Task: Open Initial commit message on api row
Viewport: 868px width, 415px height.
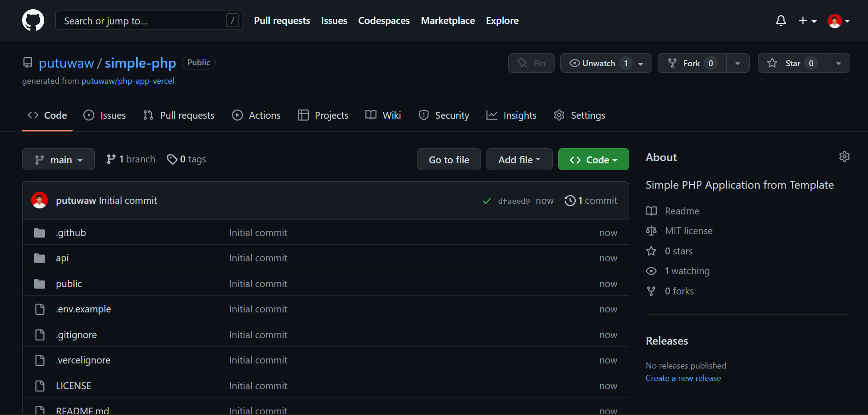Action: 258,258
